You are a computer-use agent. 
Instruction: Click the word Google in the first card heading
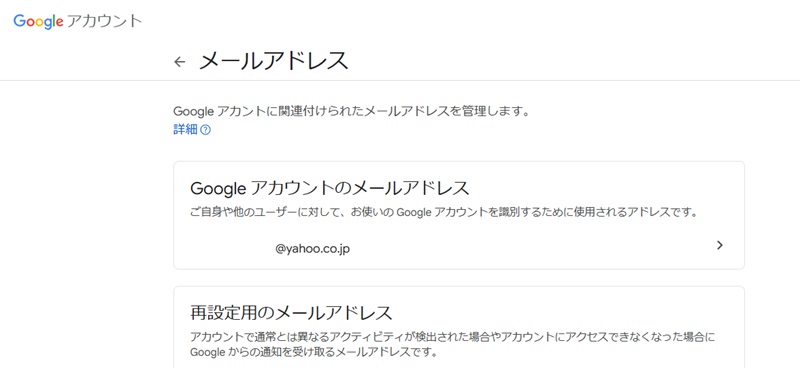coord(214,189)
